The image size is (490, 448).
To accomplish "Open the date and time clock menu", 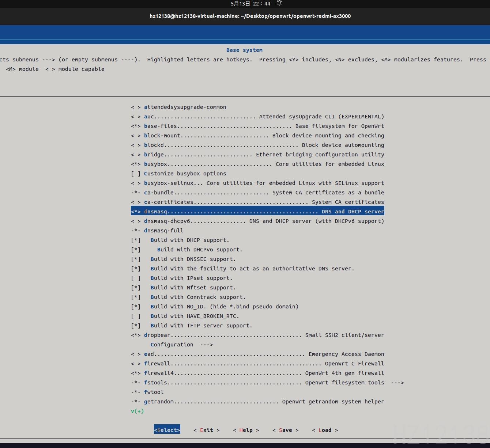I will [x=250, y=4].
